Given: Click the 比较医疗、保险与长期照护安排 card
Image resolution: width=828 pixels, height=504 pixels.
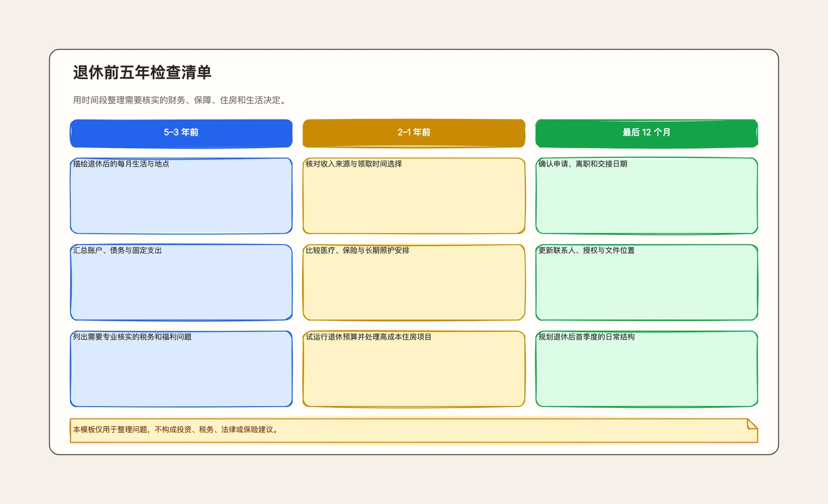Looking at the screenshot, I should (x=414, y=282).
